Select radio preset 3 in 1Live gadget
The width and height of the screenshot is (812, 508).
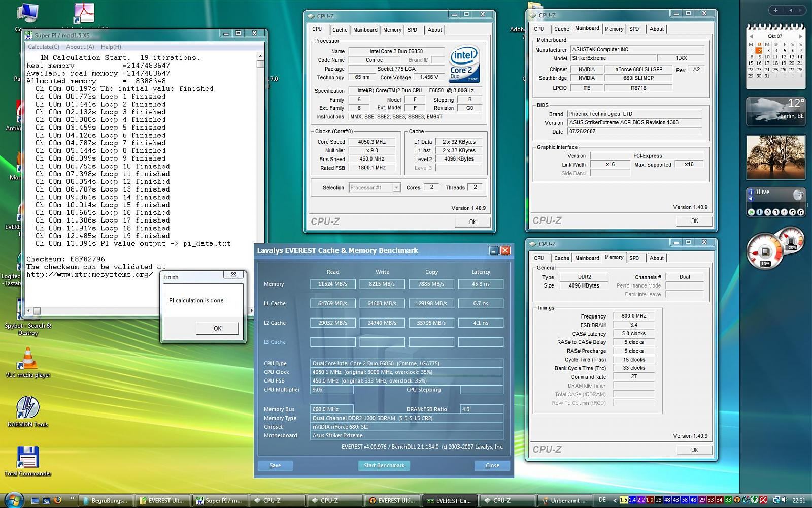(776, 212)
